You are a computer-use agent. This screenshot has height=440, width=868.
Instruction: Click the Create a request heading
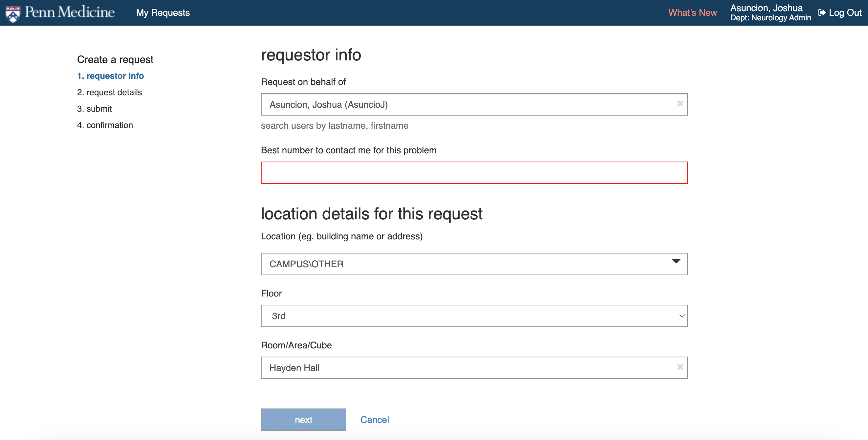pos(115,60)
